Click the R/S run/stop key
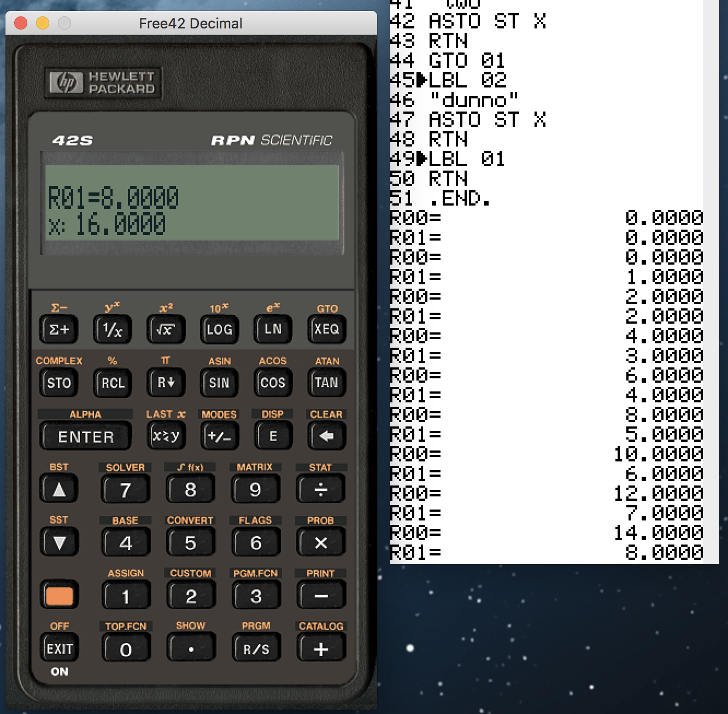The image size is (728, 714). point(255,649)
